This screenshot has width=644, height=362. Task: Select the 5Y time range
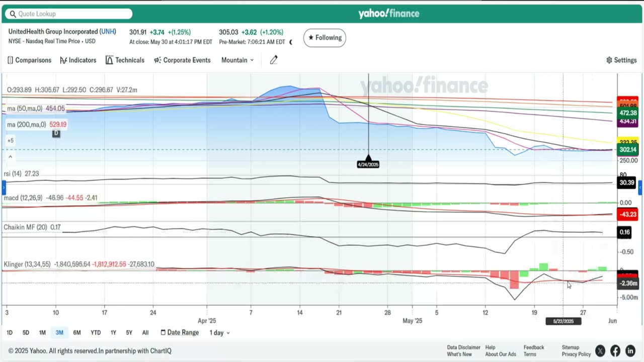[129, 333]
